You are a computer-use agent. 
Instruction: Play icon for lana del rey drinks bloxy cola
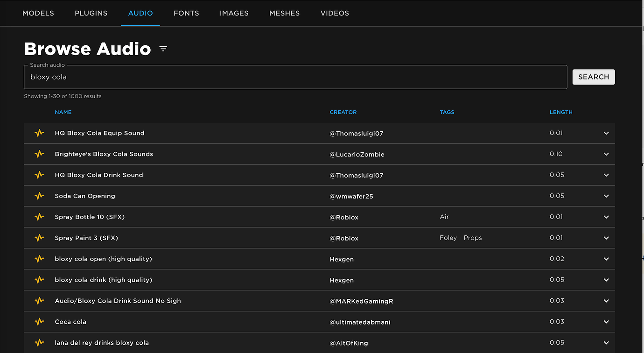pos(40,343)
